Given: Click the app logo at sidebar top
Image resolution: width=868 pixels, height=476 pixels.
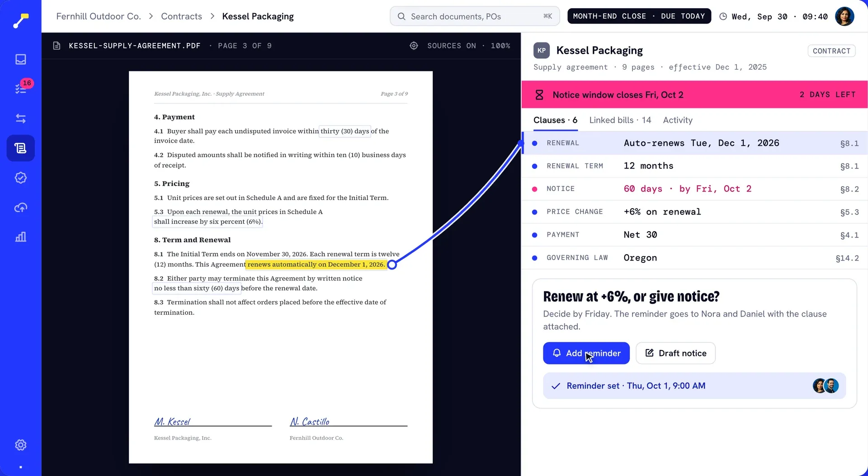Looking at the screenshot, I should [21, 20].
